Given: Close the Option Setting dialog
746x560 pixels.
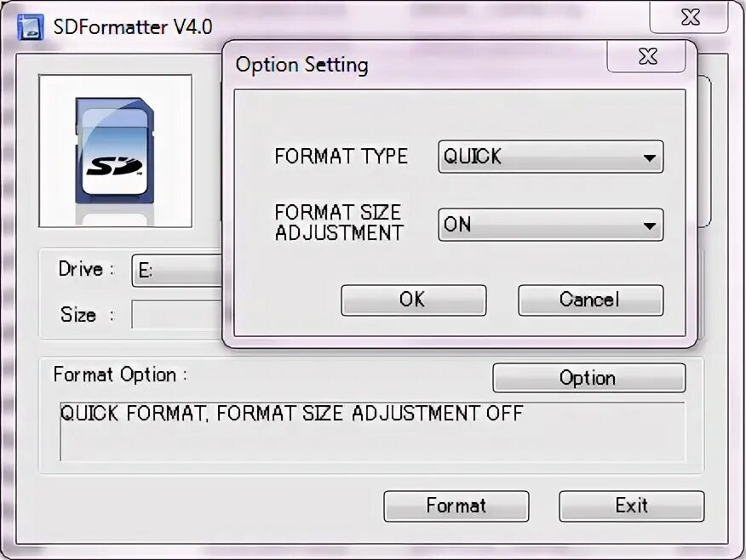Looking at the screenshot, I should [x=647, y=56].
